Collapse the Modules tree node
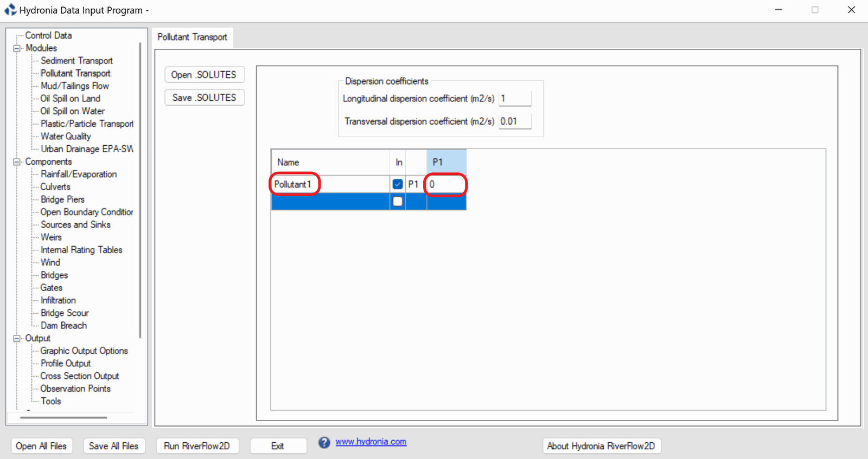Screen dimensions: 868x459 (x=17, y=48)
